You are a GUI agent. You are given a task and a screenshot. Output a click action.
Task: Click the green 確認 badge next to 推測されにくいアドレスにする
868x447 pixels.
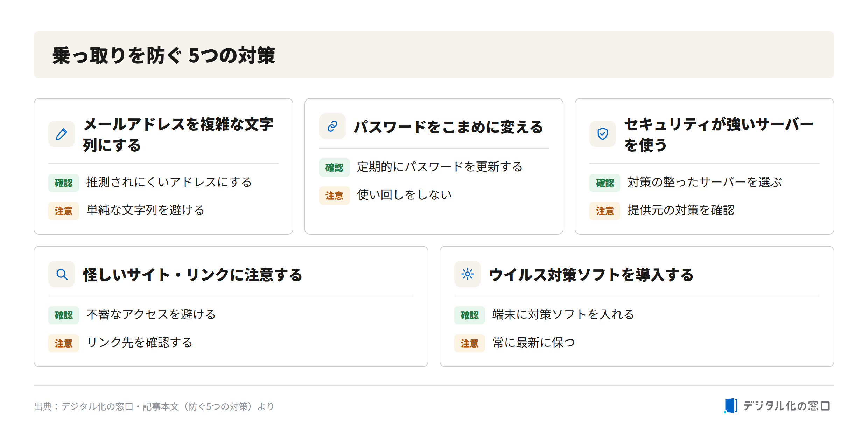click(x=64, y=183)
